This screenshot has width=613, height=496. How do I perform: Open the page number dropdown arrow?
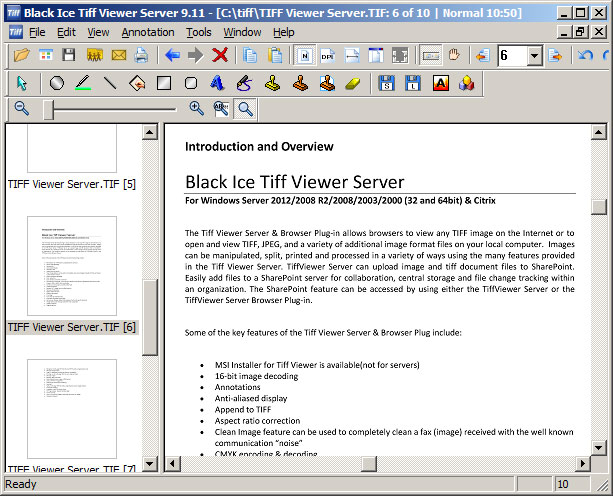[534, 56]
